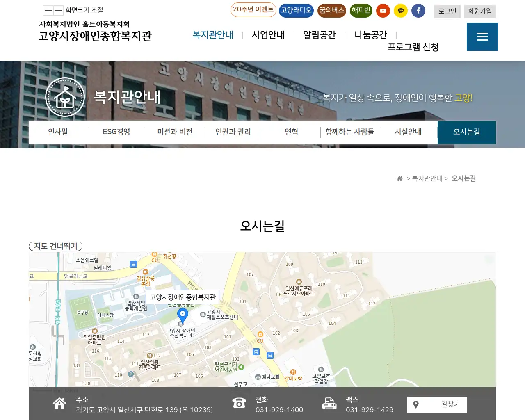Open the 사업안내 main menu
Image resolution: width=525 pixels, height=420 pixels.
(x=268, y=35)
